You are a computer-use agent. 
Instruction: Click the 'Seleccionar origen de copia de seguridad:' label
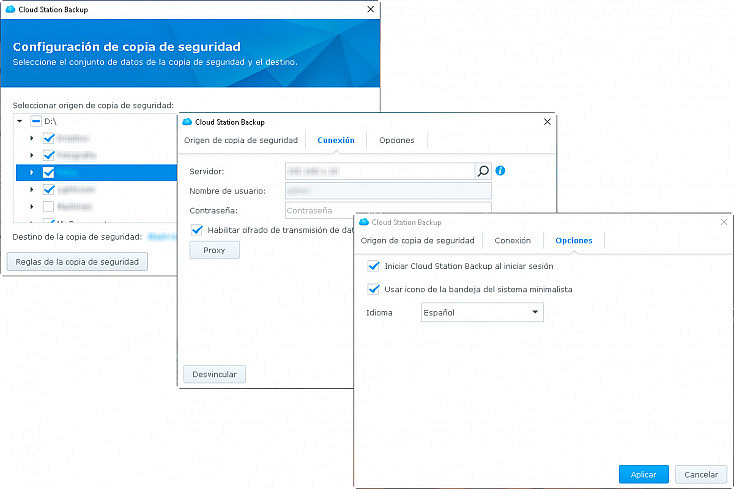[93, 105]
